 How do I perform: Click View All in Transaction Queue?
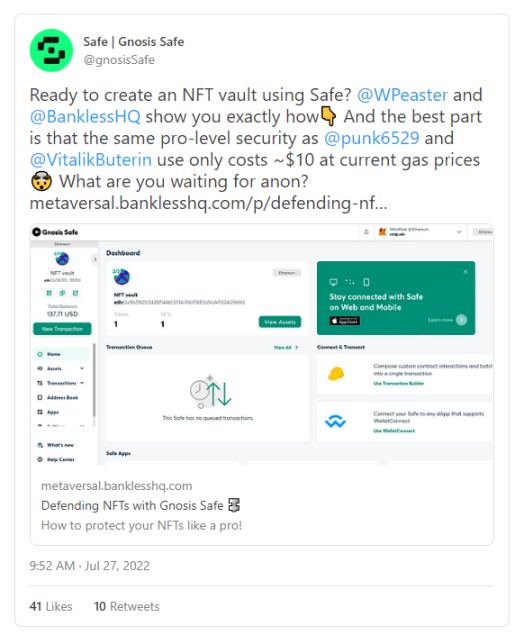point(286,347)
